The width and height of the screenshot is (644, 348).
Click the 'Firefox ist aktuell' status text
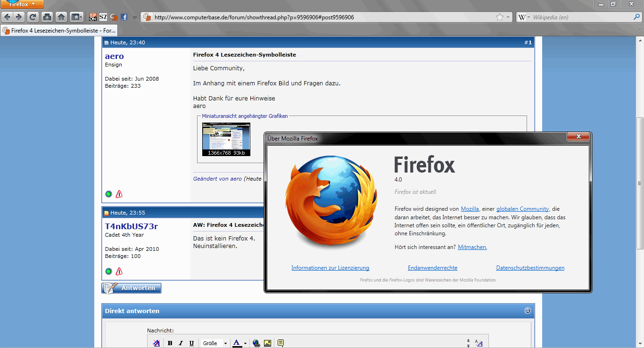tap(415, 192)
